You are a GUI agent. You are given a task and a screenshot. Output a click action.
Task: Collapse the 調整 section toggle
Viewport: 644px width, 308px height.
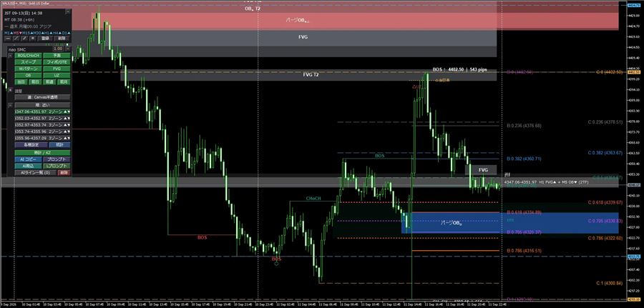pos(10,91)
